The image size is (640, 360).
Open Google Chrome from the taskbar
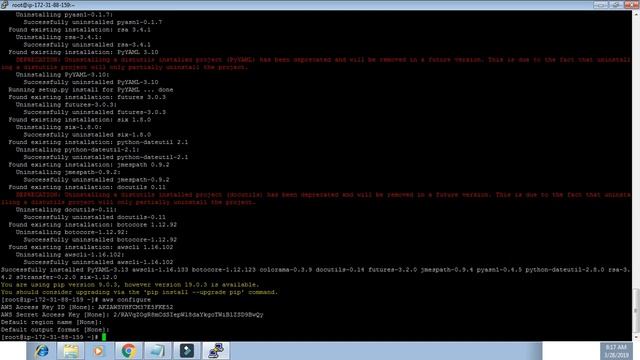[128, 351]
